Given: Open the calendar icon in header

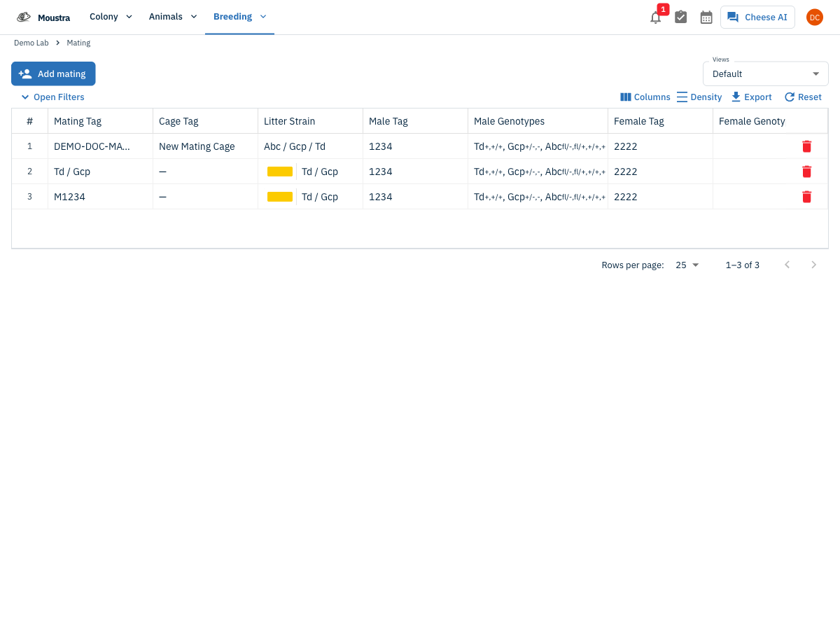Looking at the screenshot, I should tap(706, 18).
